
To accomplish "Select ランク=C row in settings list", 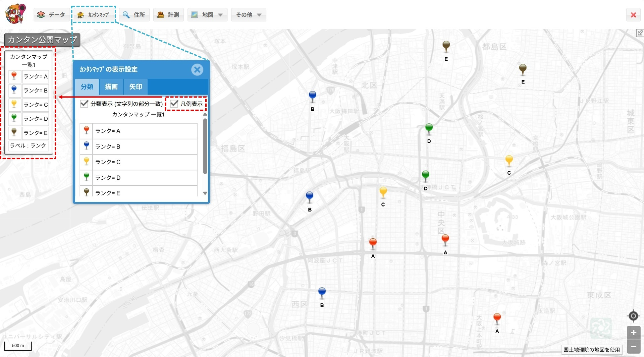I will [144, 162].
